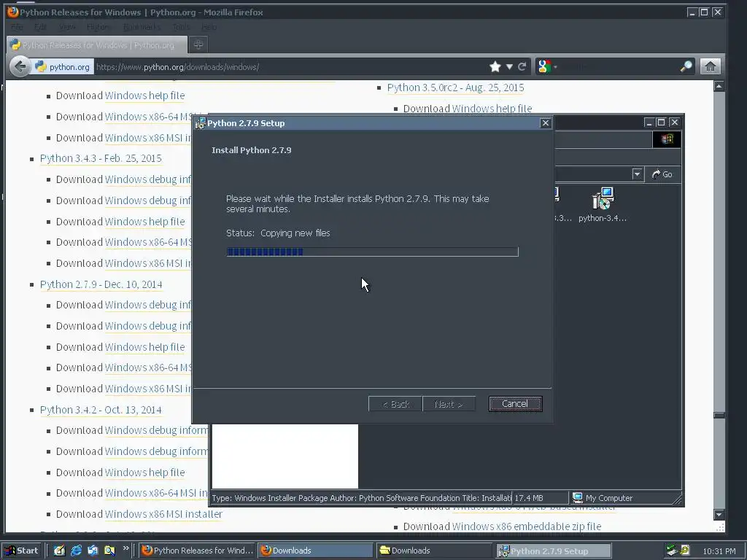747x560 pixels.
Task: Click the Firefox vertical scrollbar thumb
Action: pos(719,415)
